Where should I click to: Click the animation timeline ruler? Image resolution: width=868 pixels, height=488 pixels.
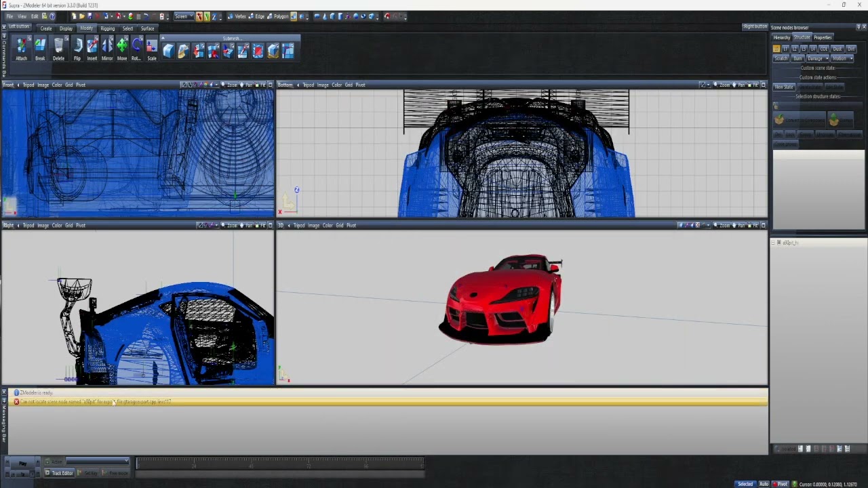[x=280, y=464]
